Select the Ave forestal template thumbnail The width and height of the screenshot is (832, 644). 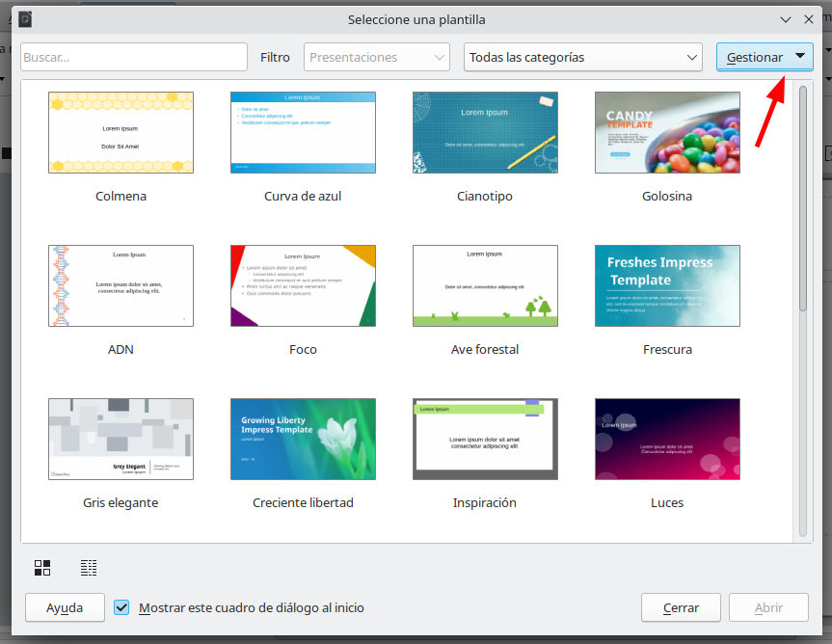point(485,286)
